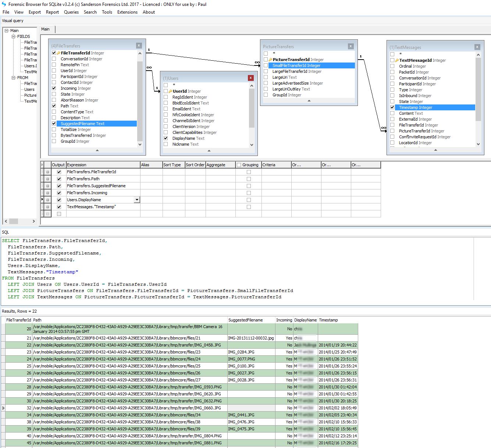
Task: Click the key icon beside TextMessageId
Action: pos(398,60)
